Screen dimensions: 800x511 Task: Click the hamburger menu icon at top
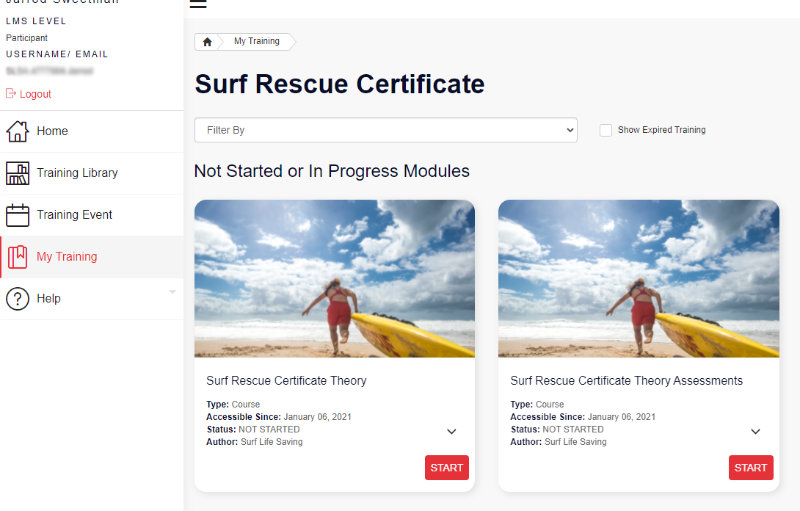(x=198, y=4)
